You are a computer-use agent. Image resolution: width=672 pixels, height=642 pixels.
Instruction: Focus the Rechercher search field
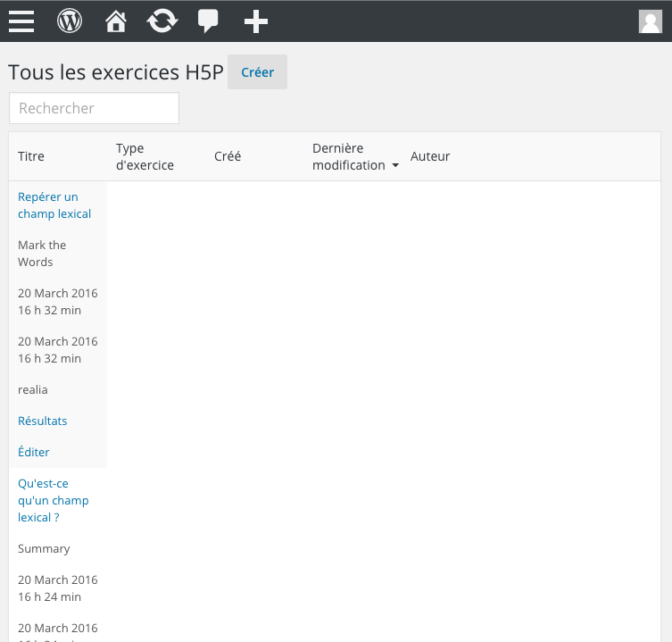coord(94,108)
